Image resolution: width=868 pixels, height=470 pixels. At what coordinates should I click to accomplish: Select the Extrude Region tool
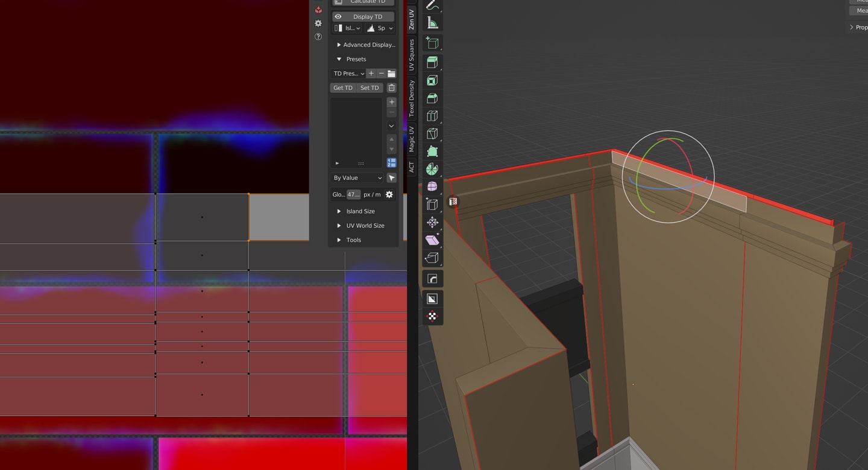(x=432, y=63)
